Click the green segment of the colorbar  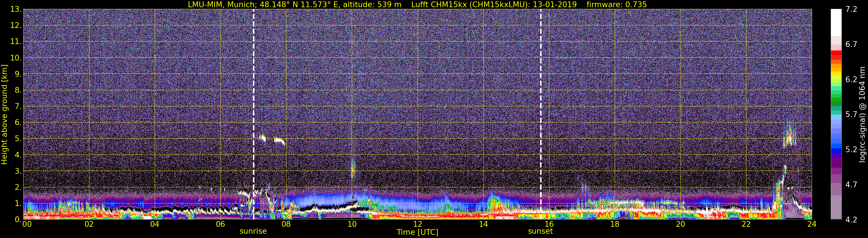pos(836,101)
